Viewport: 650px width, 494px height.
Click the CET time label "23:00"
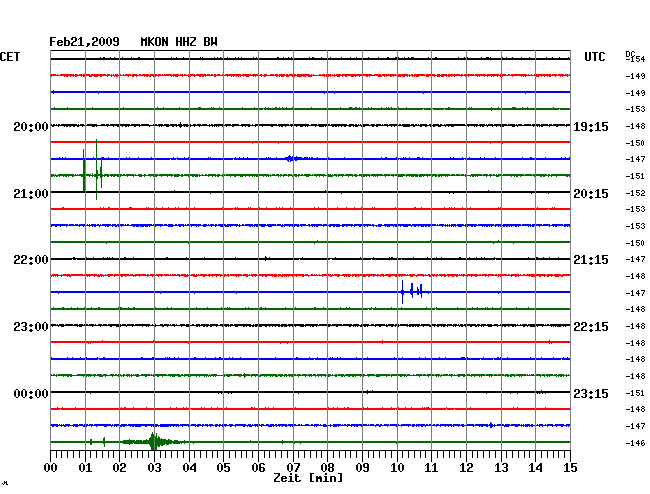click(x=31, y=327)
